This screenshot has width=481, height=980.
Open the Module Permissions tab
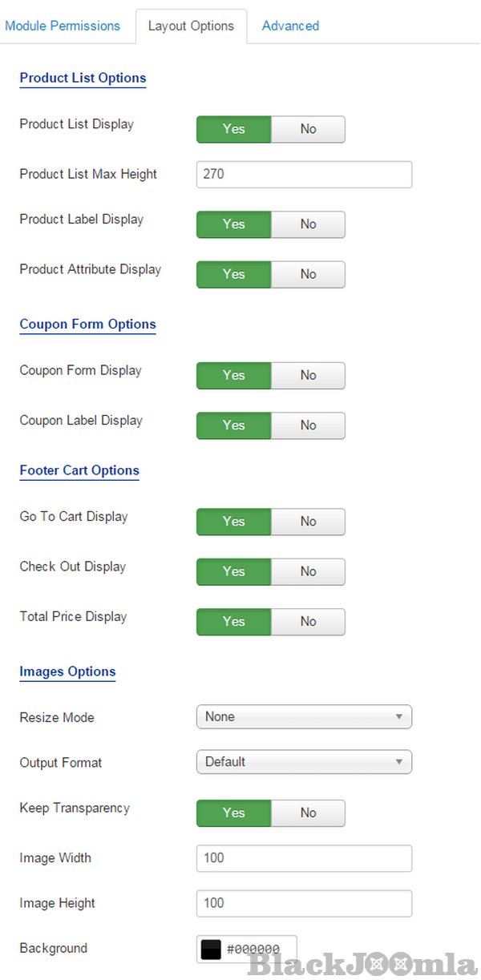(x=63, y=26)
